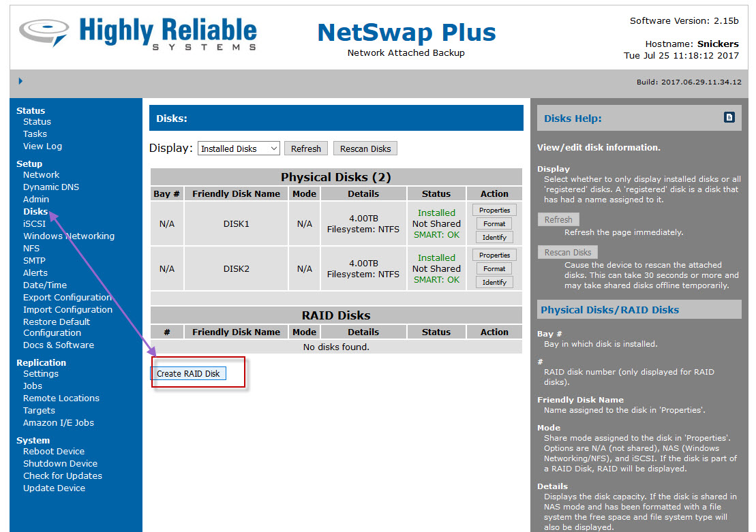Click Identify for DISK1
Viewport: 756px width, 532px height.
494,237
